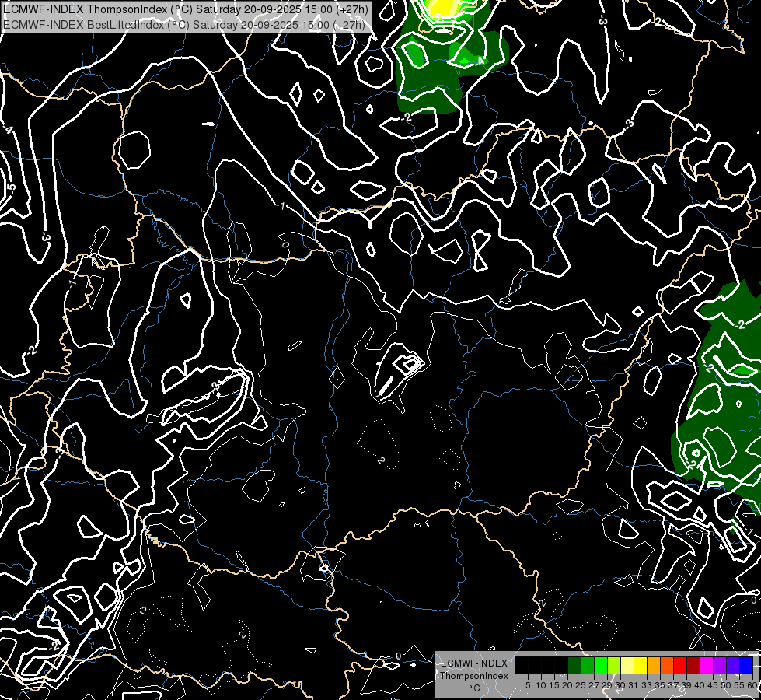
Task: Click the legend tick value 55
Action: point(738,685)
